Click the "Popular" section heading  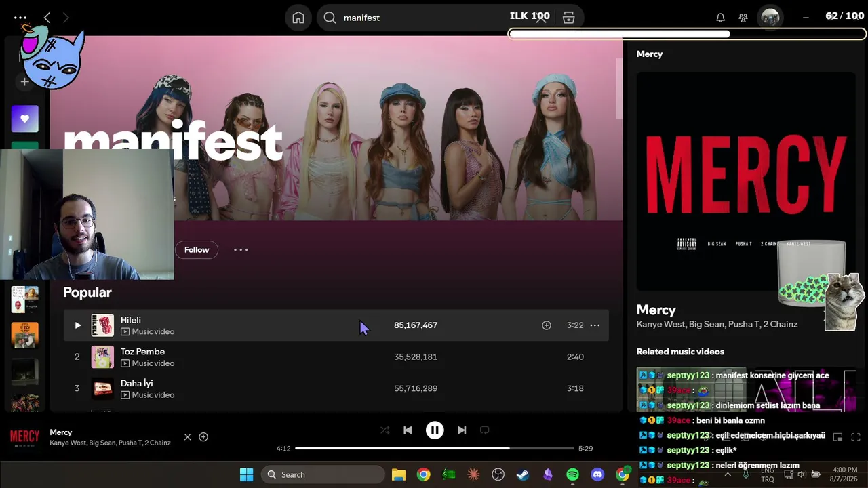click(x=87, y=292)
